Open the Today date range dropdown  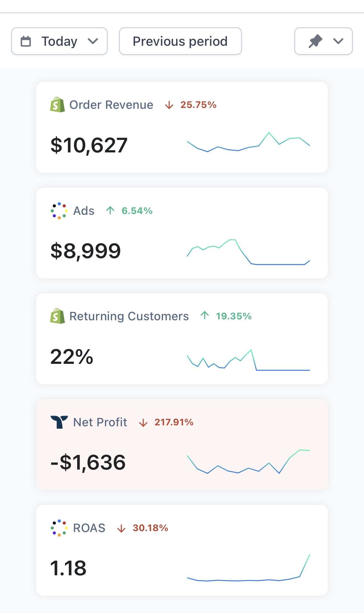[x=59, y=41]
